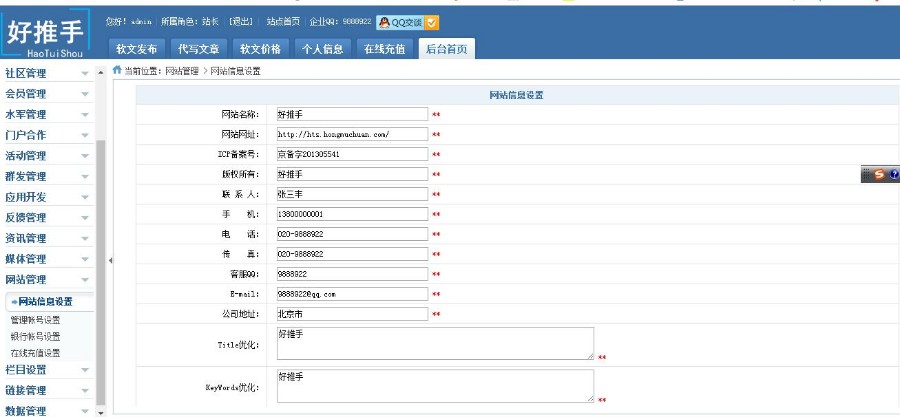The image size is (900, 417).
Task: Expand the 社区管理 menu section
Action: point(47,73)
